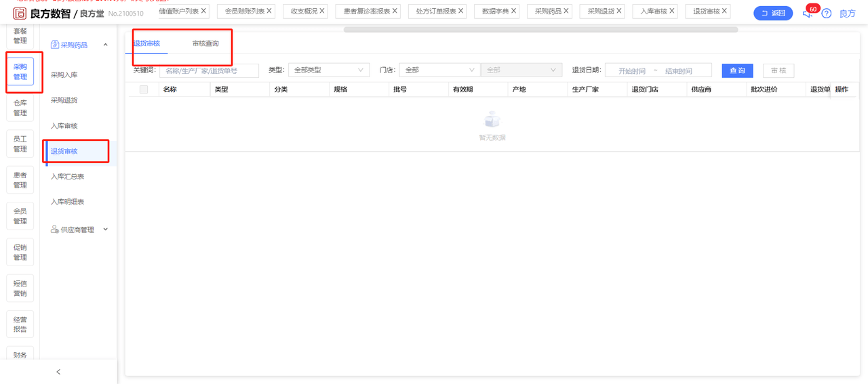Open 促销管理 in left navigation
Image resolution: width=868 pixels, height=384 pixels.
pos(20,252)
